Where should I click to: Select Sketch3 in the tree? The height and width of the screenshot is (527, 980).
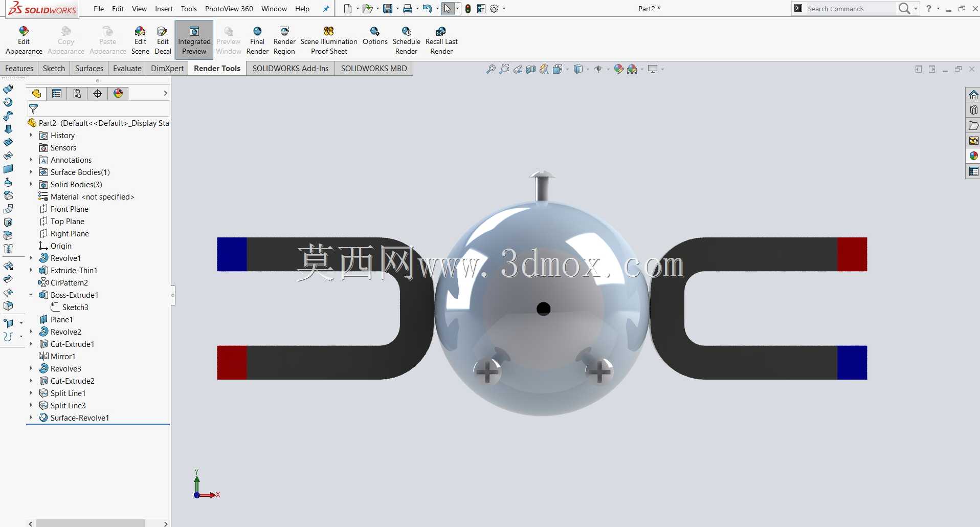tap(70, 307)
